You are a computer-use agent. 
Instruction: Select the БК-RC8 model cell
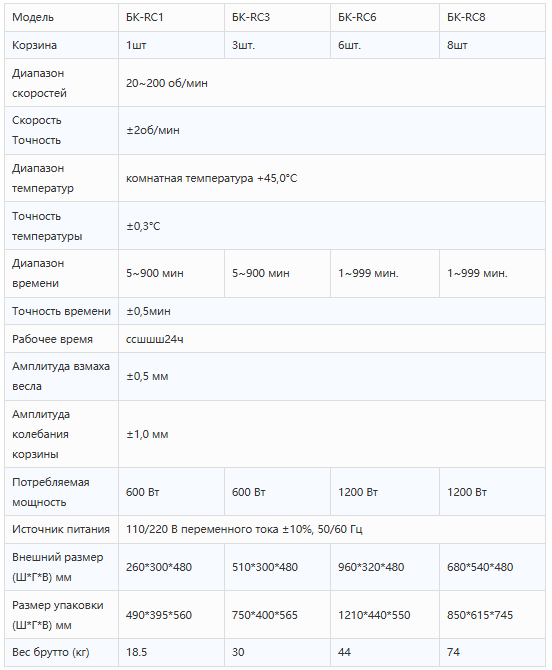(x=492, y=18)
